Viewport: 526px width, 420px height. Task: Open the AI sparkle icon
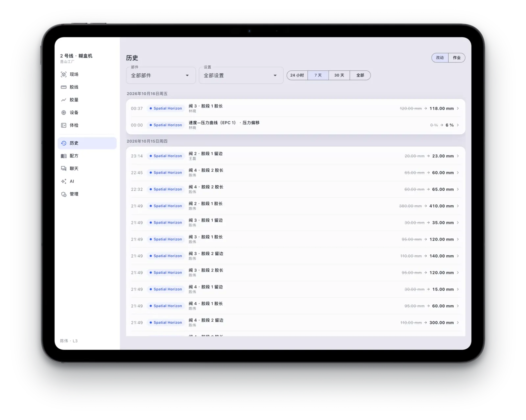(64, 181)
